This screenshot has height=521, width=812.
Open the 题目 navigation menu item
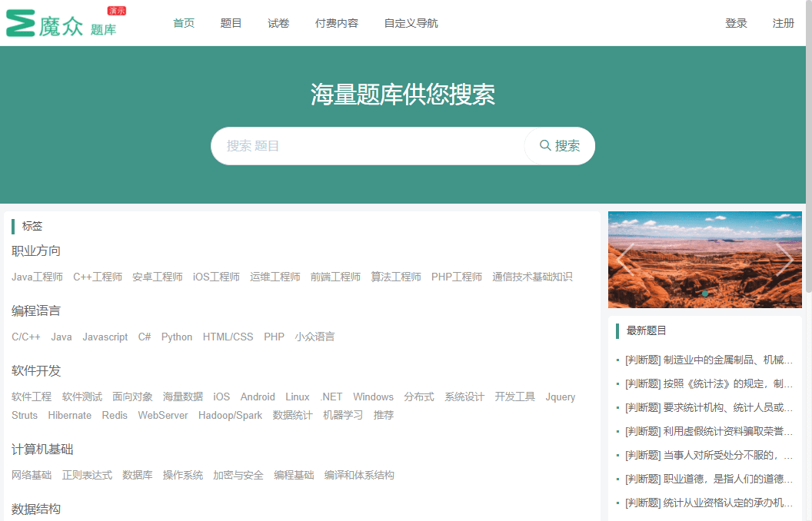pyautogui.click(x=231, y=23)
